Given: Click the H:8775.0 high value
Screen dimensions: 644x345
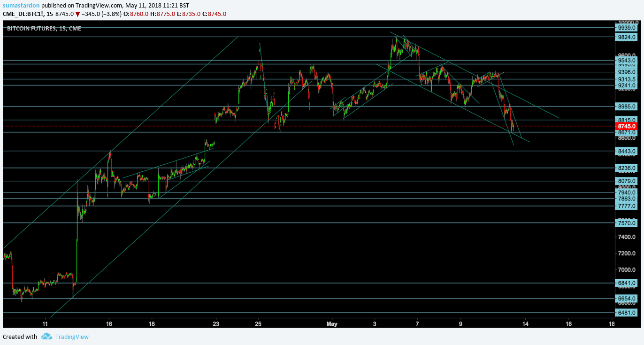Looking at the screenshot, I should [162, 14].
